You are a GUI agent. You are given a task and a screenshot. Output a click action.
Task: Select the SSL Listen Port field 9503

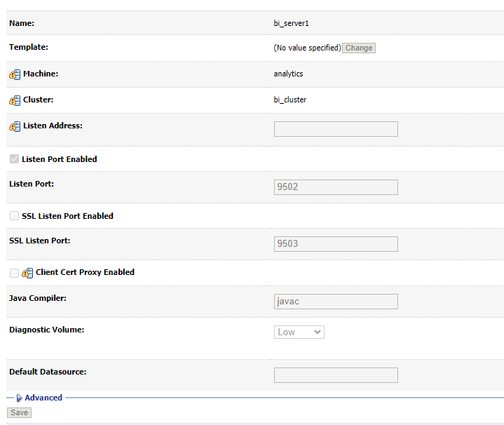click(336, 244)
